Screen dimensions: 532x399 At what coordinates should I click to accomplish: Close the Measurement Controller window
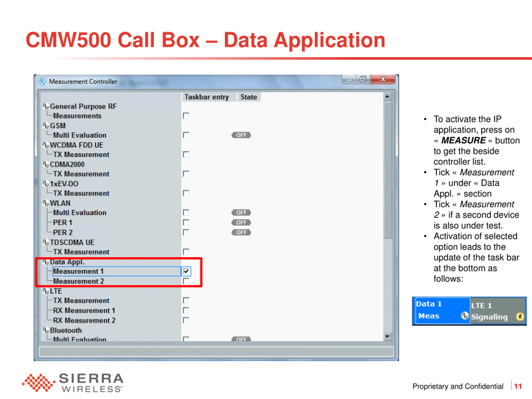point(383,79)
